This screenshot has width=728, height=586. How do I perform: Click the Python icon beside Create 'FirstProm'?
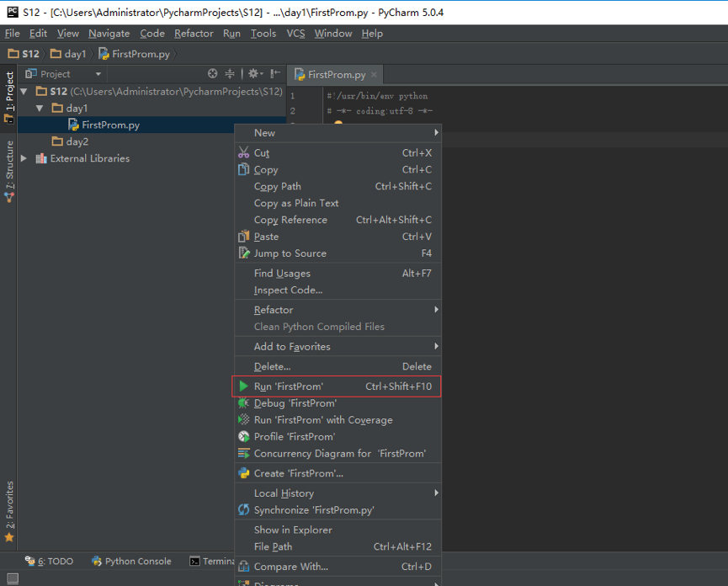(x=243, y=473)
